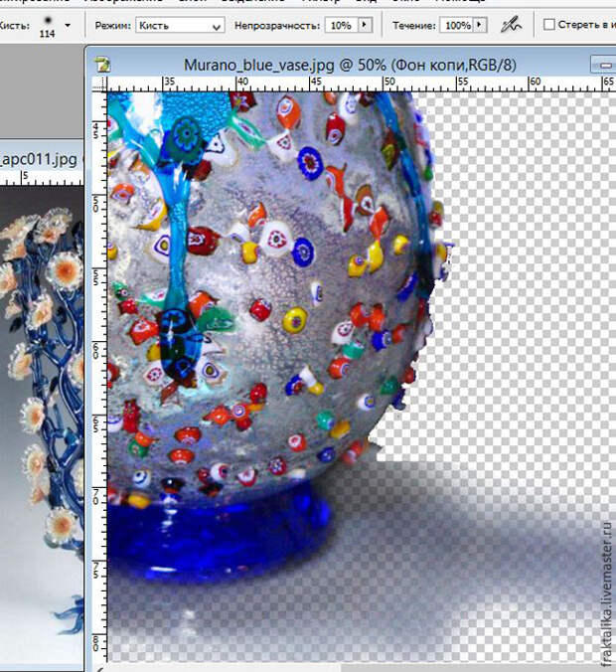Click the horizontal ruler of apc011.jpg window
This screenshot has height=672, width=616.
coord(40,177)
